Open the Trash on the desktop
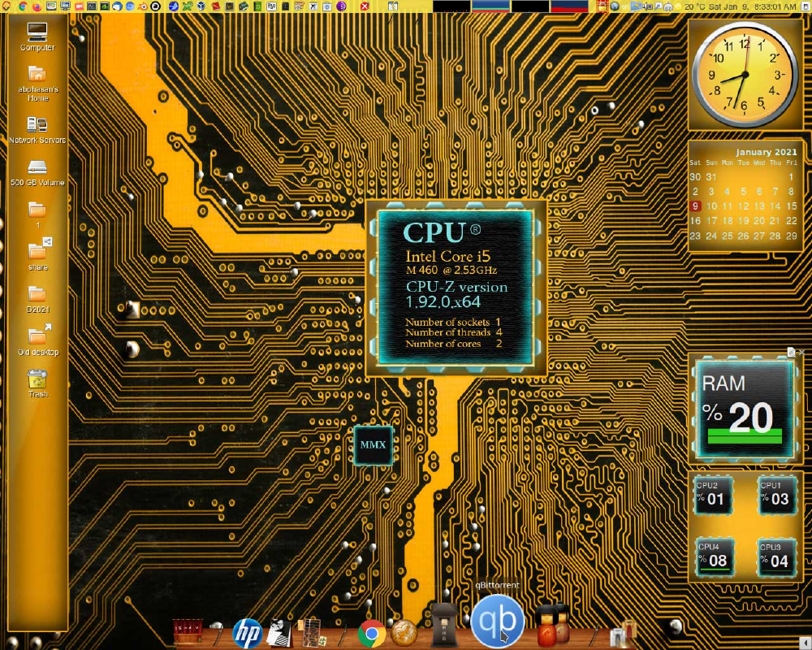 tap(38, 383)
